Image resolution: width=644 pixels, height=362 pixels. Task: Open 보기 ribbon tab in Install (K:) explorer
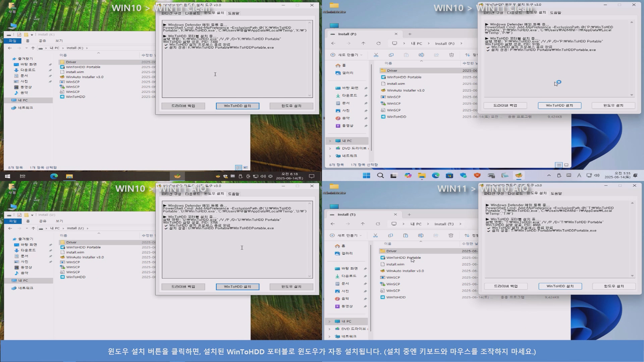click(x=59, y=41)
